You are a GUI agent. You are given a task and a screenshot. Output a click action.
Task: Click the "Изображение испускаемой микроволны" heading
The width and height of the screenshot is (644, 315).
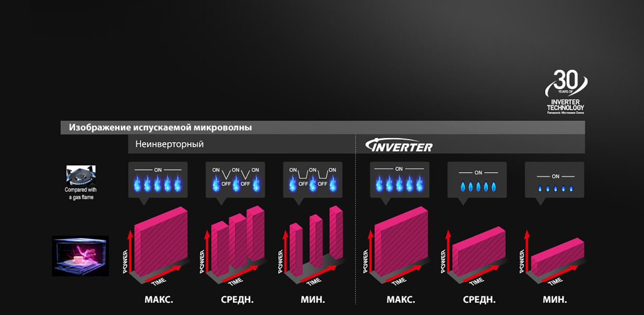(x=161, y=127)
